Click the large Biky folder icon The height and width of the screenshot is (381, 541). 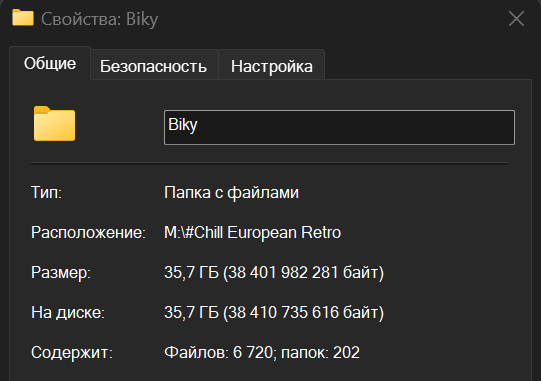click(55, 124)
